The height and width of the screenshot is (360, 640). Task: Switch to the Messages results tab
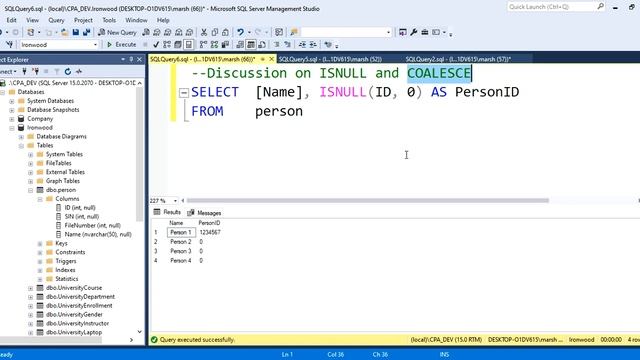[x=204, y=213]
